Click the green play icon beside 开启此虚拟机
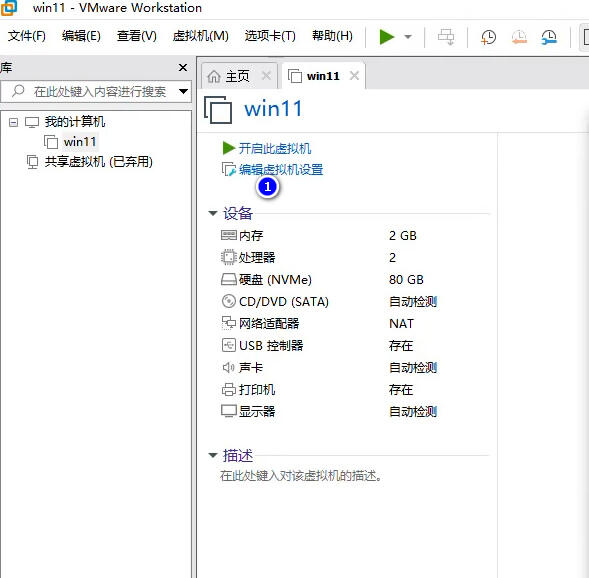The image size is (589, 578). point(229,148)
